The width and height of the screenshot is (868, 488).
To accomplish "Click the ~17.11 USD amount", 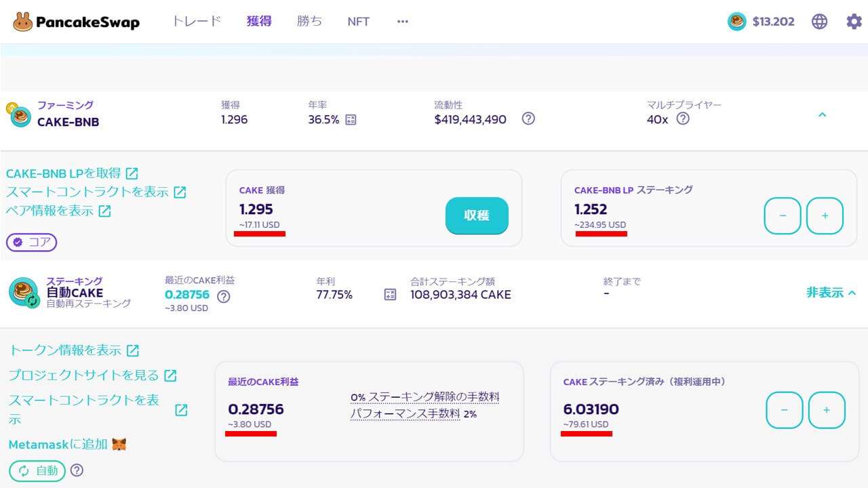I will [259, 225].
